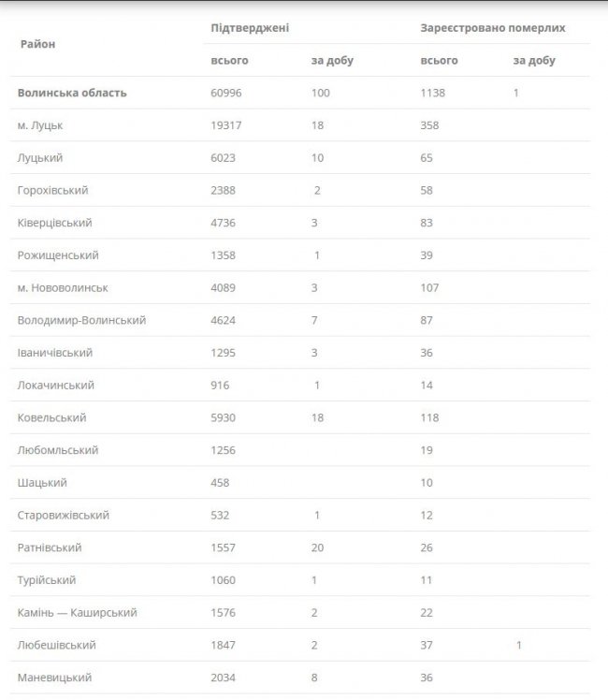Select the Шацький row label

tap(42, 483)
